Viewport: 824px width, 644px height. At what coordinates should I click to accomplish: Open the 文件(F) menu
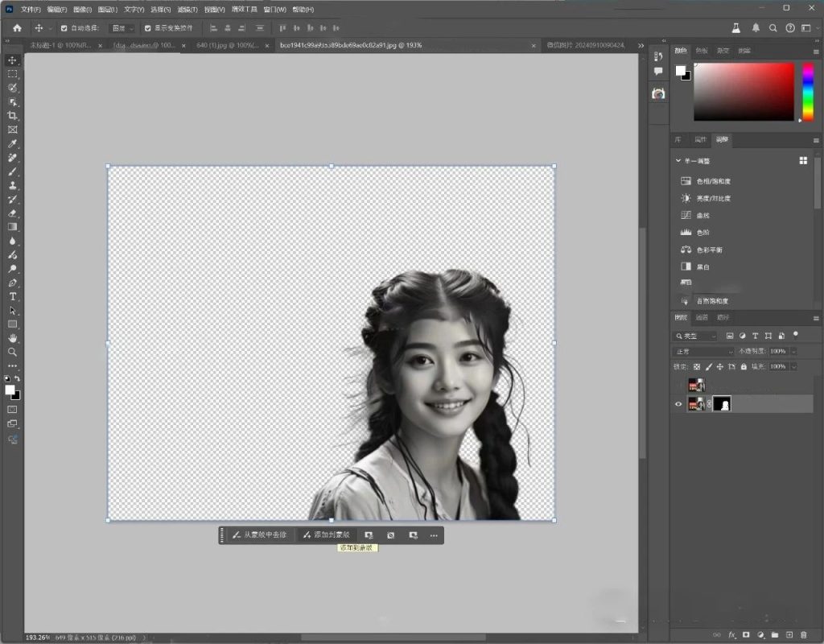pyautogui.click(x=31, y=10)
